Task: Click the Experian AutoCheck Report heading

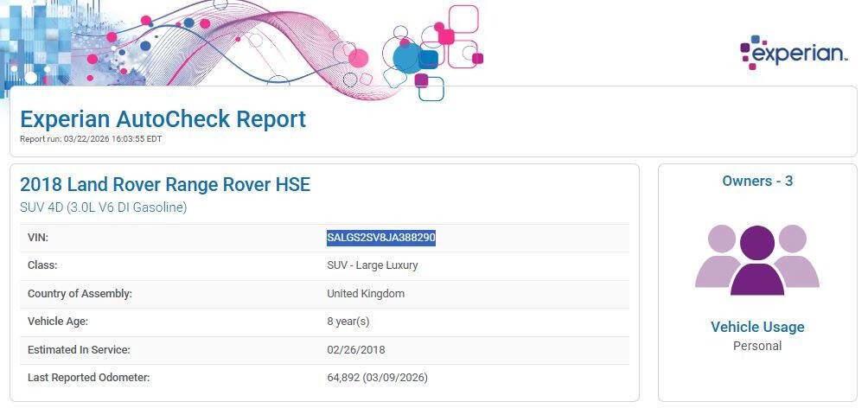Action: pos(163,118)
